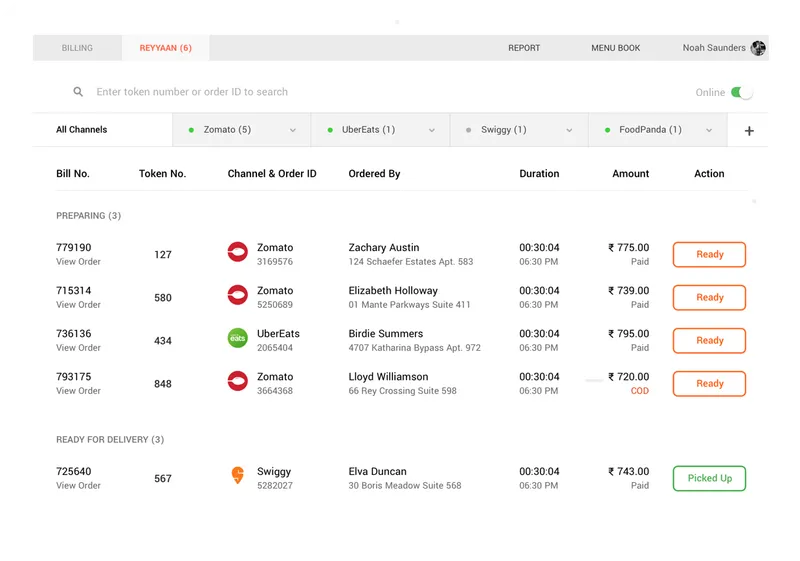The image size is (800, 561).
Task: Click Swiggy logo for order 5282027
Action: pos(237,475)
